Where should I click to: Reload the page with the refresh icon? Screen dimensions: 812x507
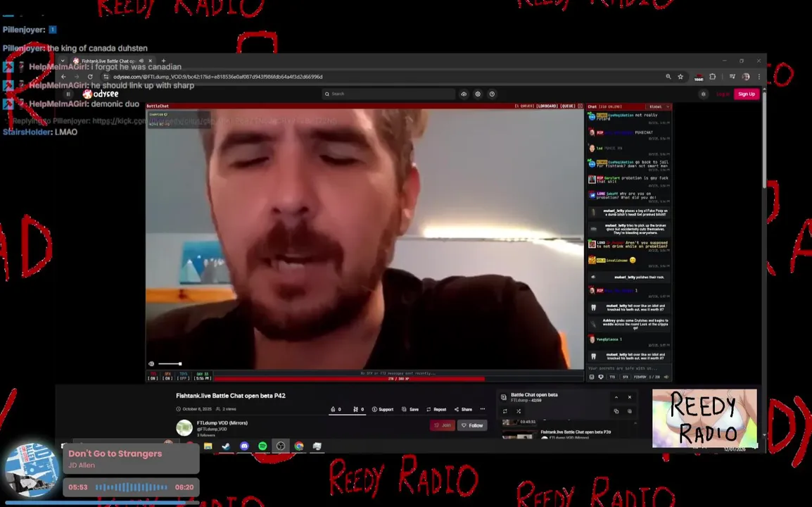click(90, 77)
